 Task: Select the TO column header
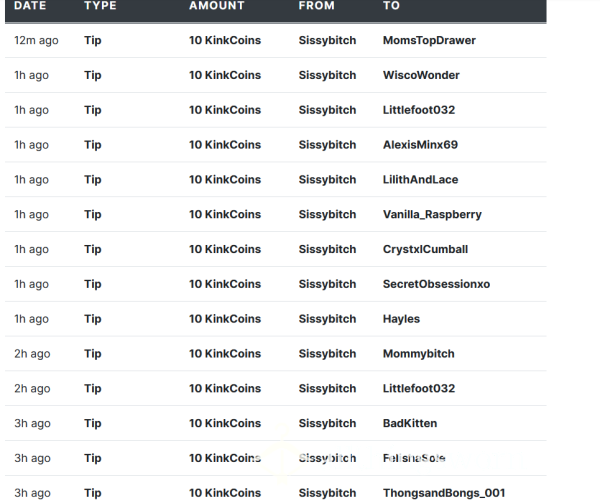pos(391,6)
